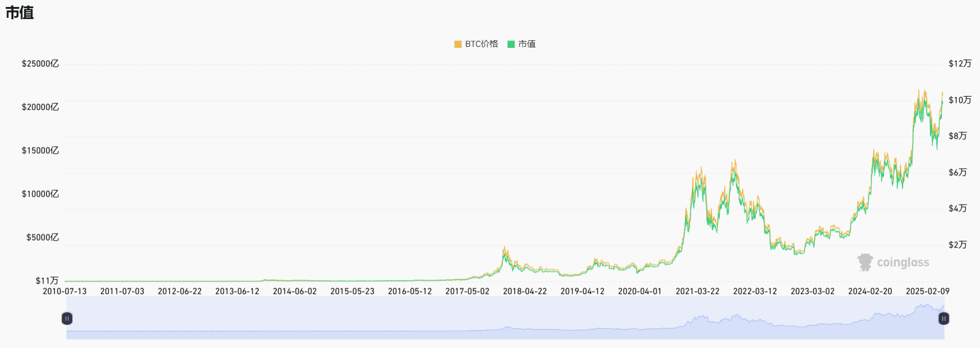Click the 市值 chart title
The height and width of the screenshot is (348, 980).
pos(20,13)
